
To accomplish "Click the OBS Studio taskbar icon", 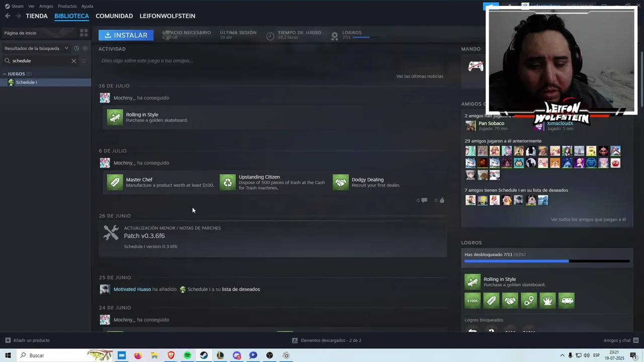I will (x=270, y=355).
